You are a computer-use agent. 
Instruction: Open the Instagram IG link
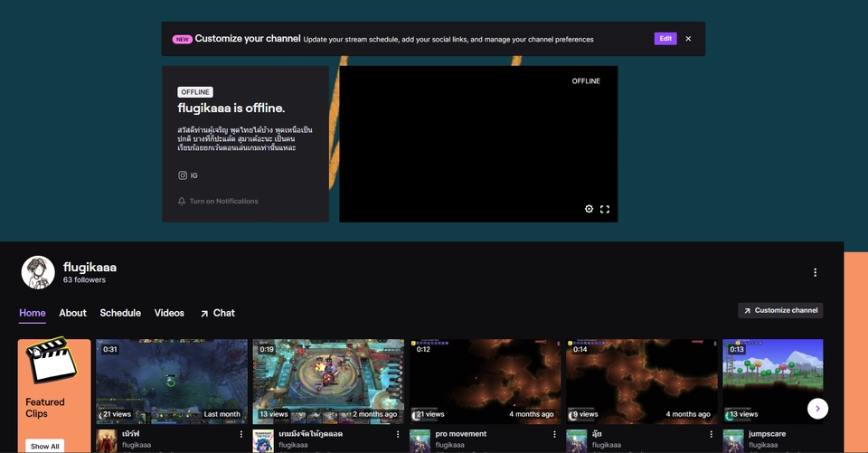tap(188, 175)
